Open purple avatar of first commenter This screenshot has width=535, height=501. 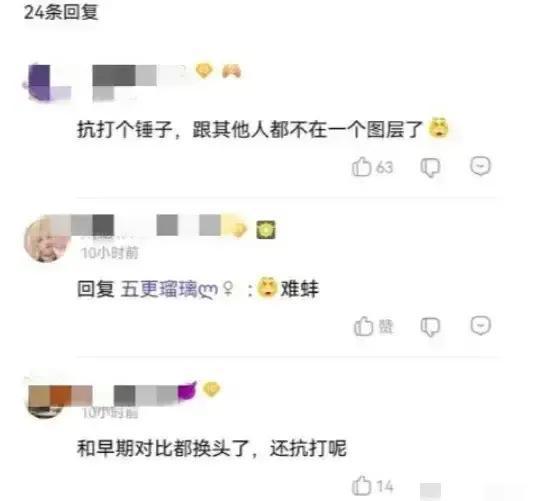point(47,83)
